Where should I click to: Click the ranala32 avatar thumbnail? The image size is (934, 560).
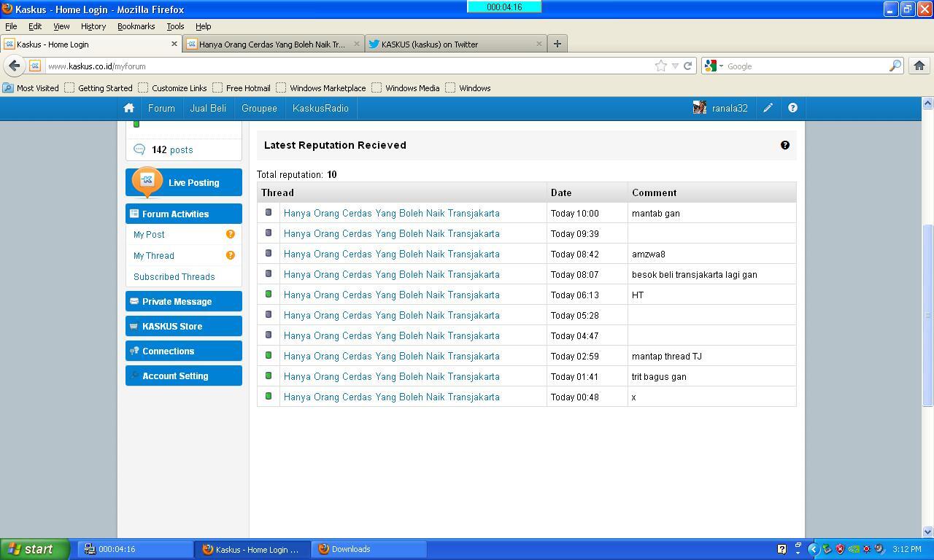tap(700, 108)
